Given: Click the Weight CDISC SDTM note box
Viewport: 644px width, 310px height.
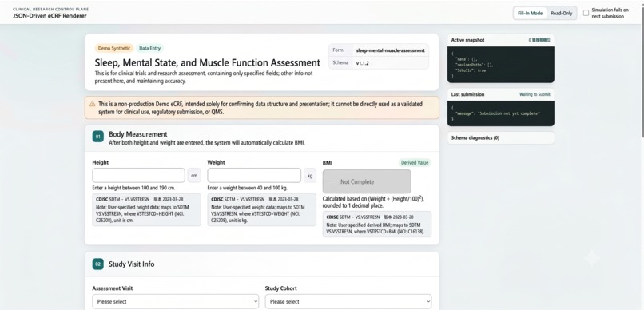Looking at the screenshot, I should click(261, 209).
